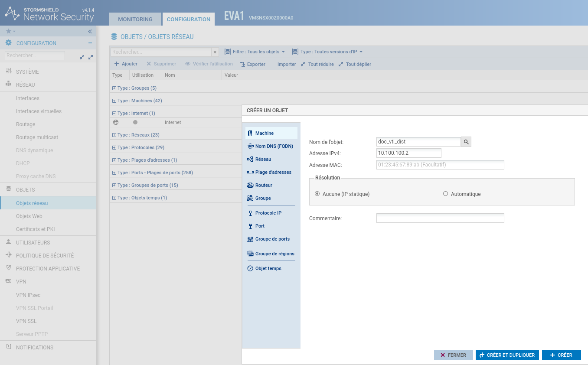Screen dimensions: 588x365
Task: Collapse the left sidebar with double chevron
Action: [x=90, y=32]
